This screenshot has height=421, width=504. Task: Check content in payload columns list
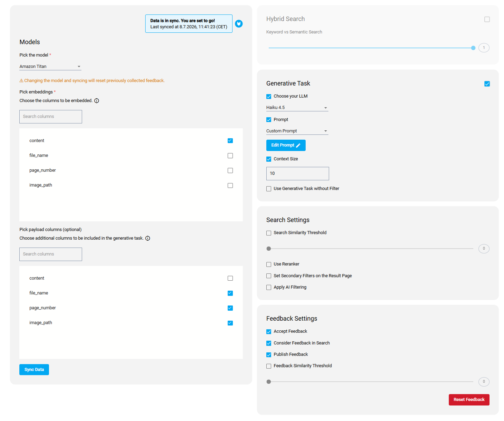[230, 278]
